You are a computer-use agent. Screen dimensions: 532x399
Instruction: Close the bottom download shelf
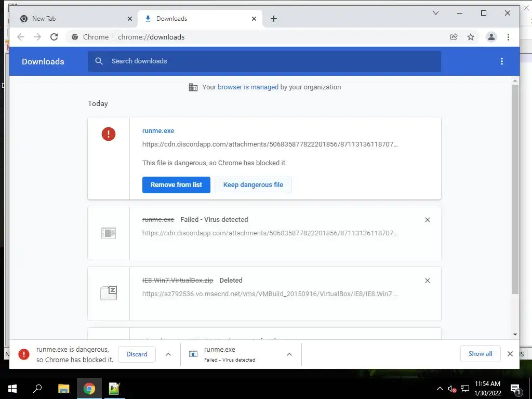[x=510, y=354]
